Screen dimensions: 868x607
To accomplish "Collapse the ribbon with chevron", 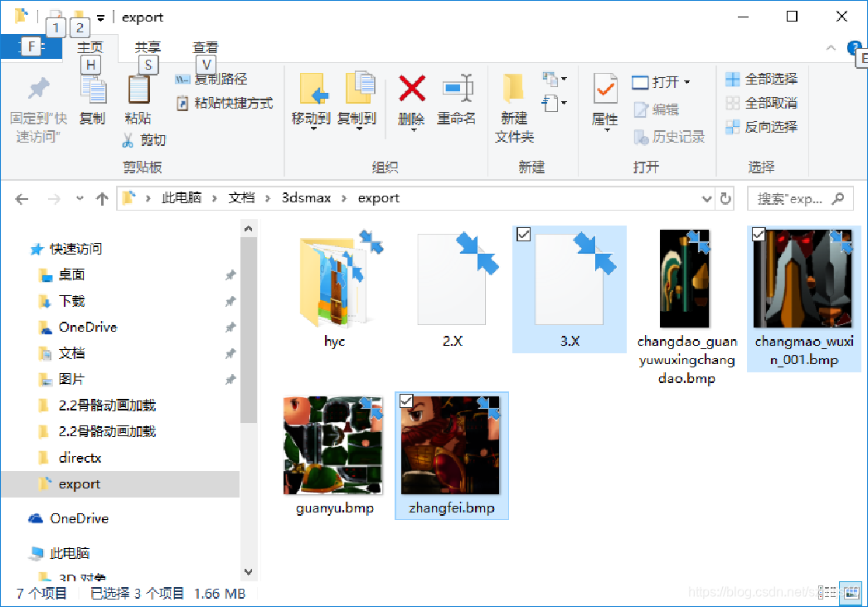I will coord(831,47).
